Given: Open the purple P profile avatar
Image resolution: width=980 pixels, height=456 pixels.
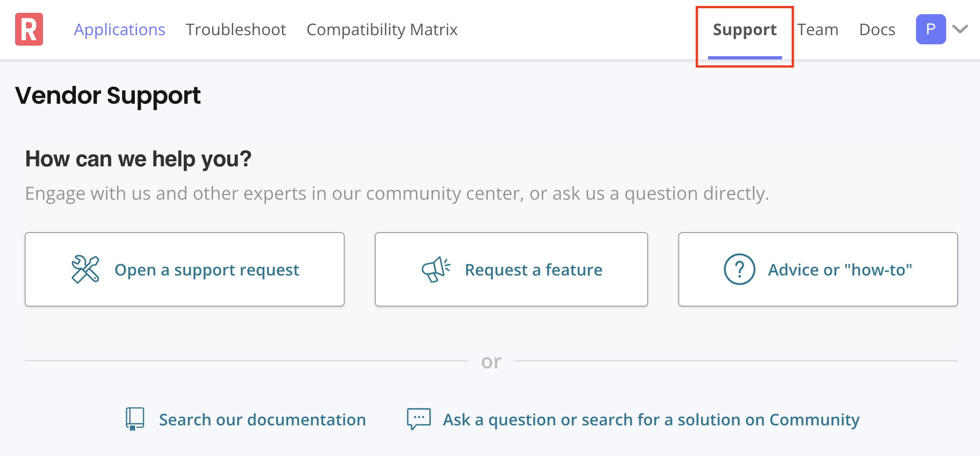Looking at the screenshot, I should [x=931, y=29].
